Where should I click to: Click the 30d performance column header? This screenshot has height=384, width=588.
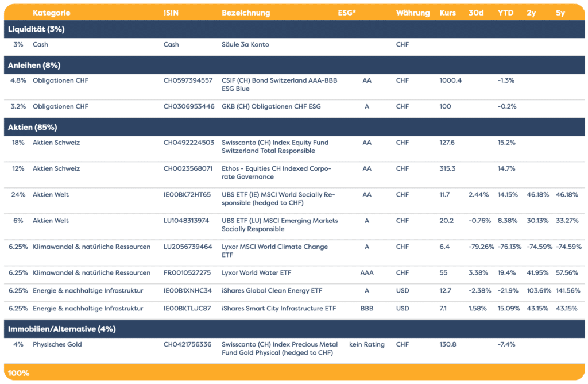pos(476,13)
